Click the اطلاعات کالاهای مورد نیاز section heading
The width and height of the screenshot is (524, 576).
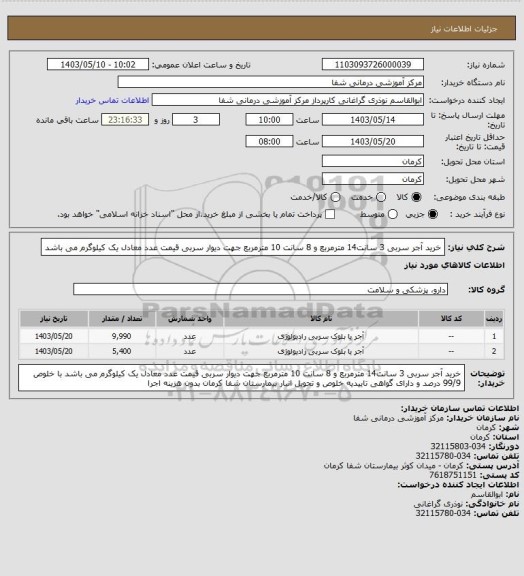coord(455,265)
